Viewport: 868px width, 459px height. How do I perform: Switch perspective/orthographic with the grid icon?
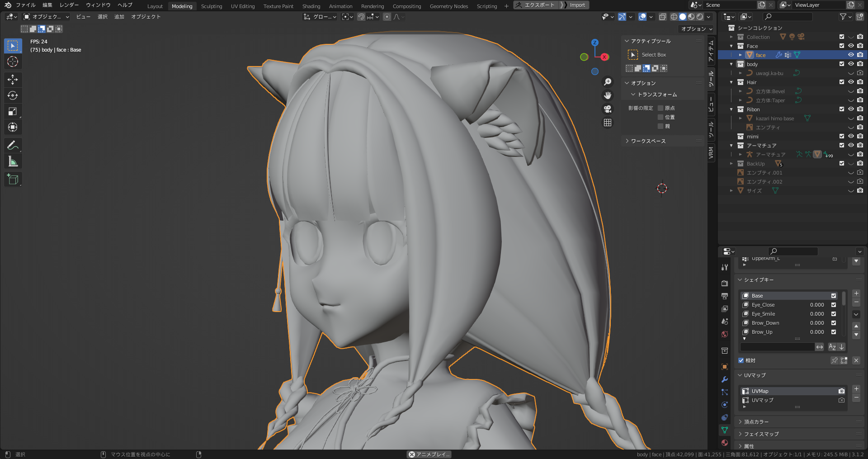pos(608,123)
